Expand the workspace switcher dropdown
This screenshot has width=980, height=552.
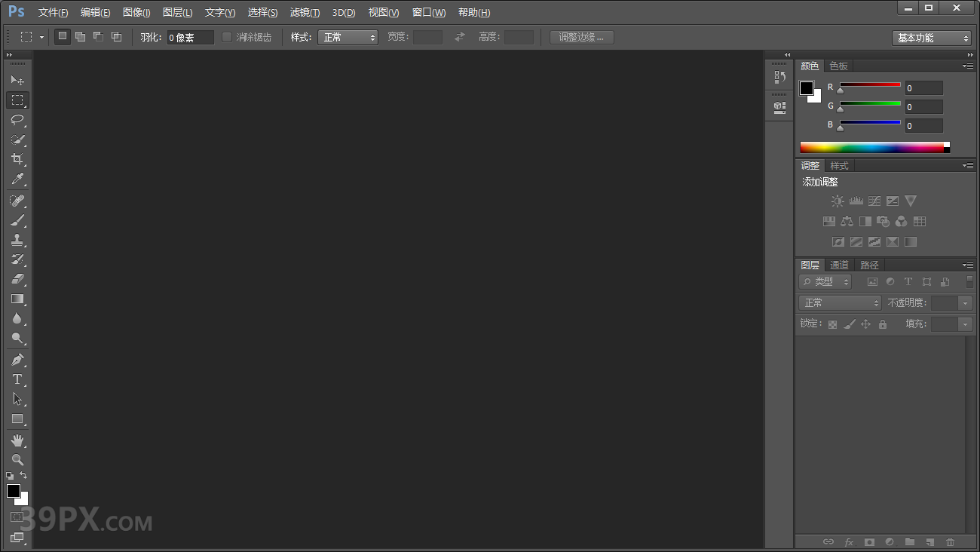(x=932, y=37)
